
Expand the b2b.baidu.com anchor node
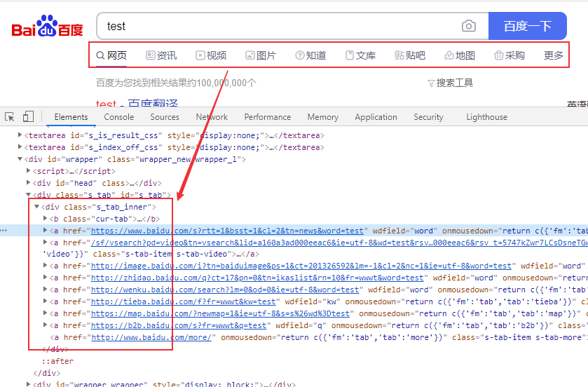coord(45,325)
